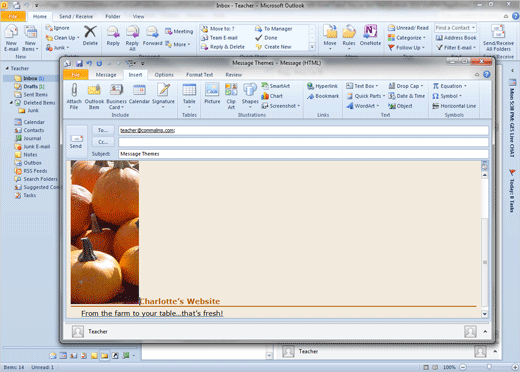Switch to the Options ribbon tab
Screen dimensions: 520x372
coord(164,75)
